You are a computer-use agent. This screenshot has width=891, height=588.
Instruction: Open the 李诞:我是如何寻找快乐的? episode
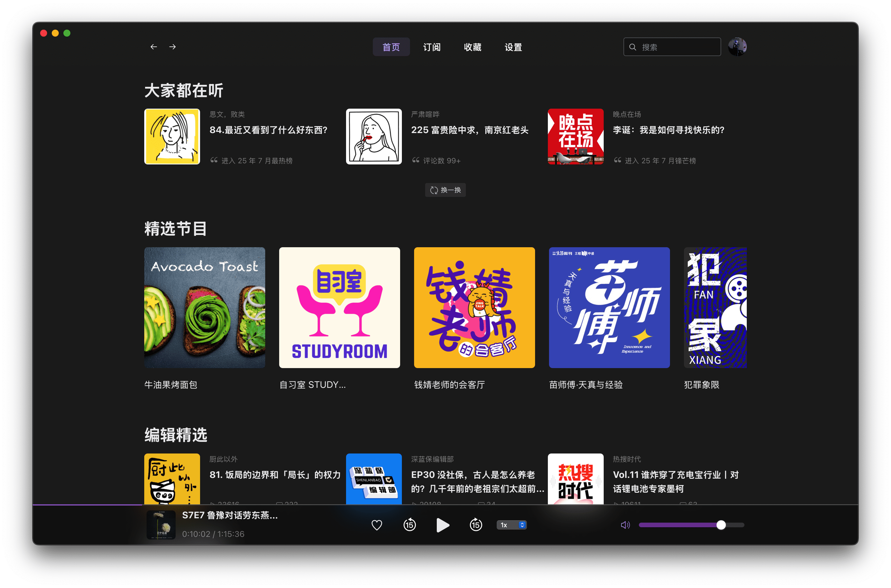click(669, 130)
